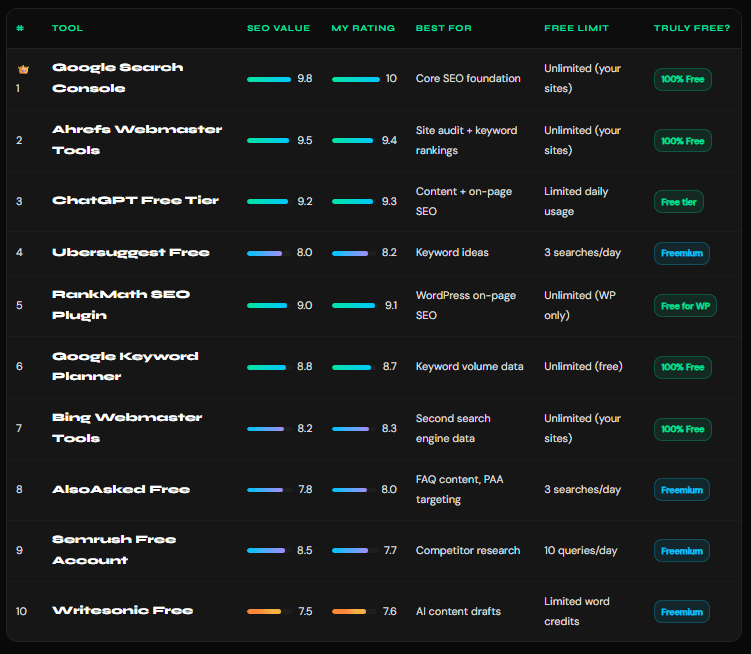Click SEO value bar for Ahrefs Webmaster Tools
Viewport: 751px width, 654px height.
click(268, 140)
